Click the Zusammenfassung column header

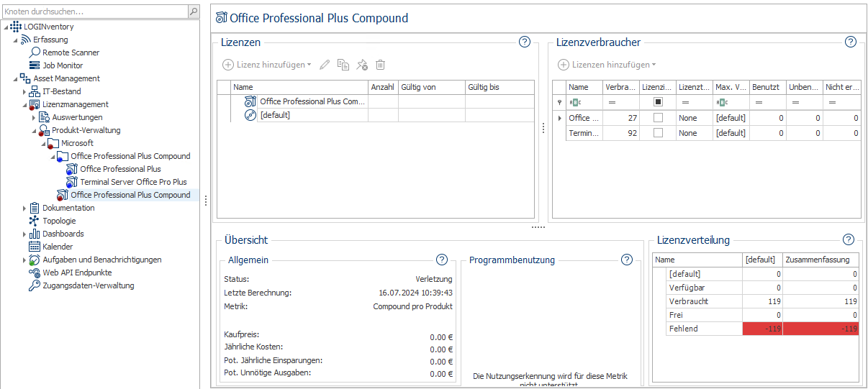coord(820,260)
